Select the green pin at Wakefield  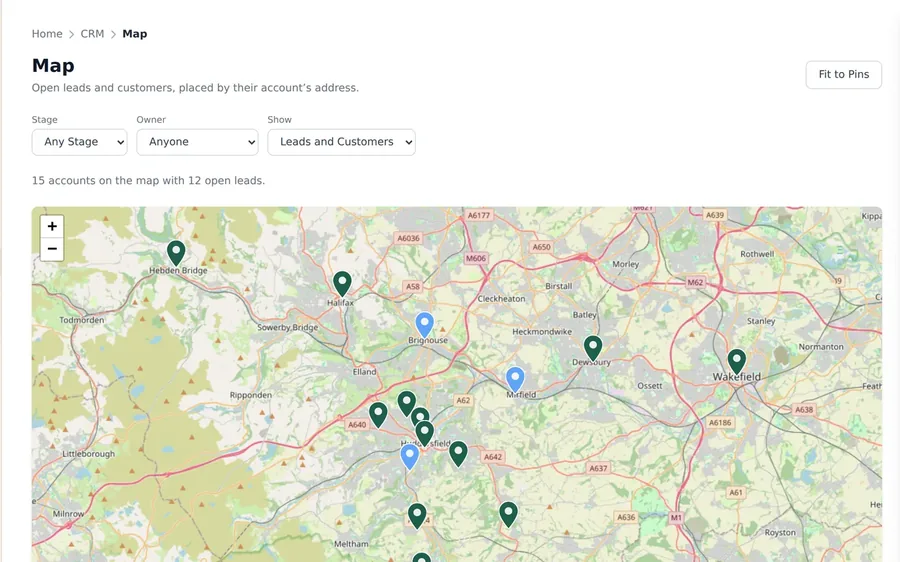coord(736,362)
